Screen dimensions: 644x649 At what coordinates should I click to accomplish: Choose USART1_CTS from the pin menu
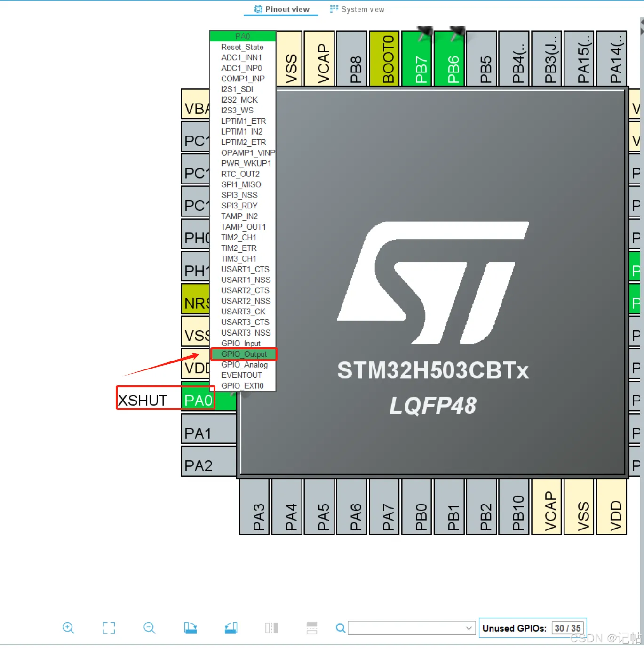tap(242, 269)
